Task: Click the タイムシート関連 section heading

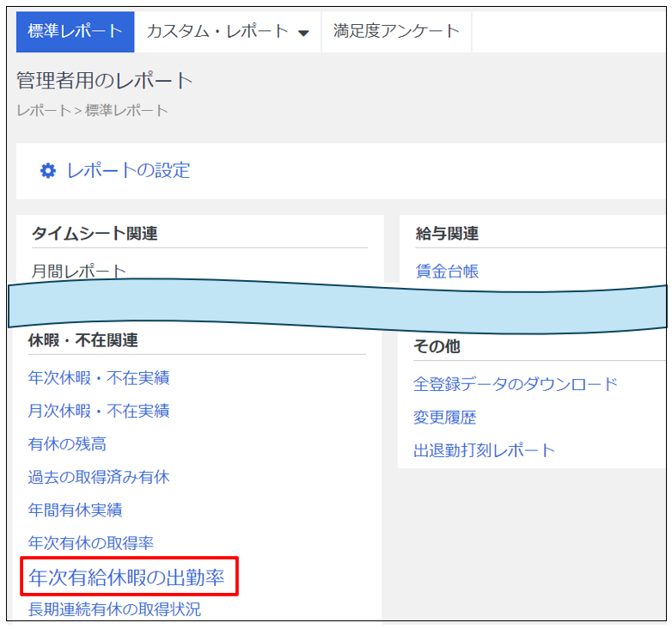Action: [x=95, y=234]
